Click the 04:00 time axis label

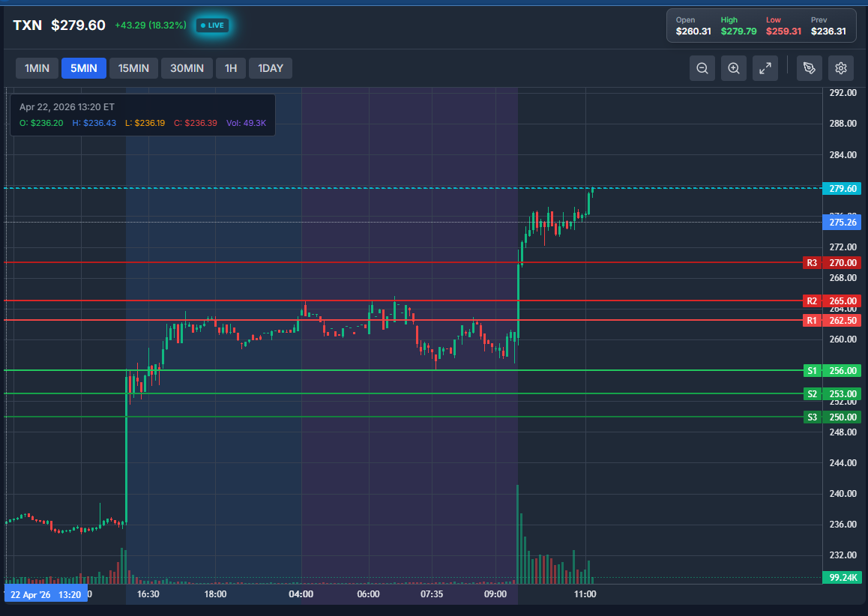[301, 594]
